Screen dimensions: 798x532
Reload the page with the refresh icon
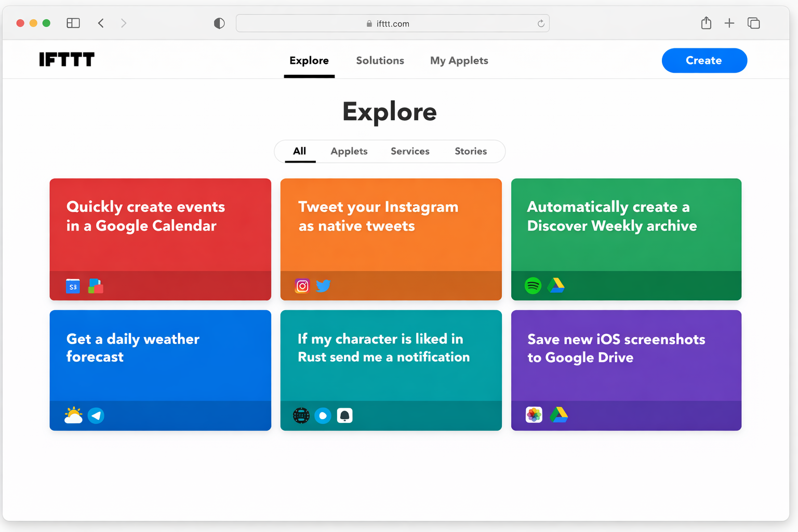pos(541,23)
